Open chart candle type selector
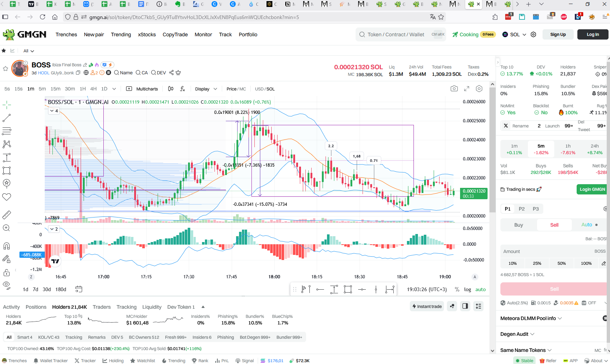 click(171, 89)
